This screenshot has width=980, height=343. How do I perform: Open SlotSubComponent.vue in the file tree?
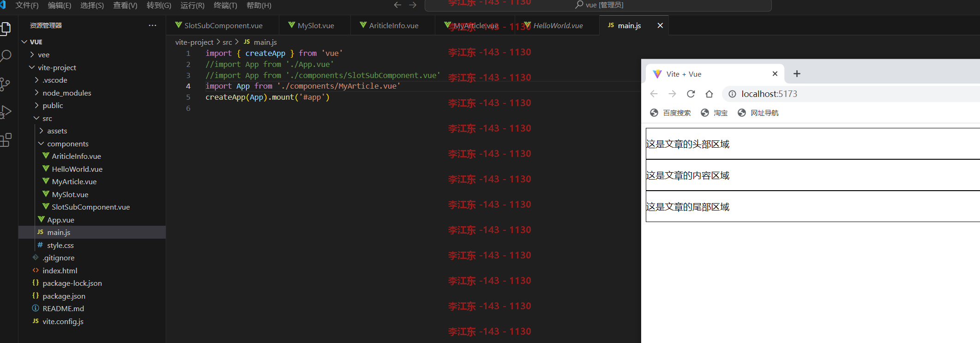pos(92,207)
